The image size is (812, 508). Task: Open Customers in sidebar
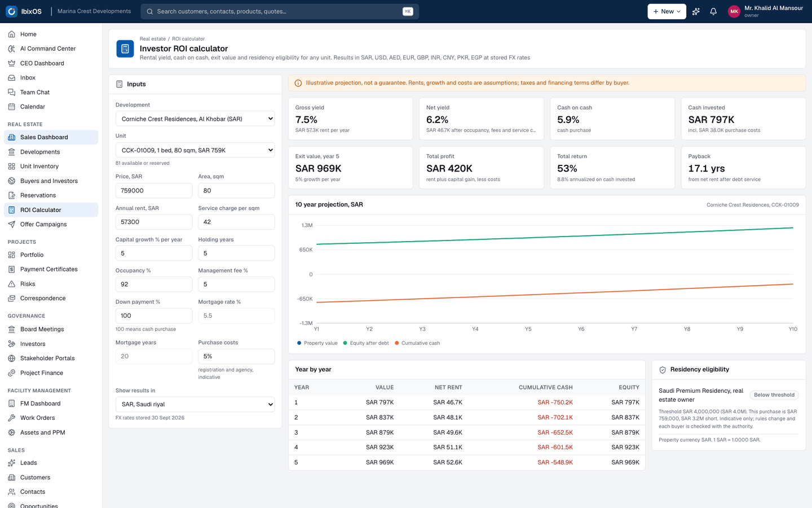51,478
